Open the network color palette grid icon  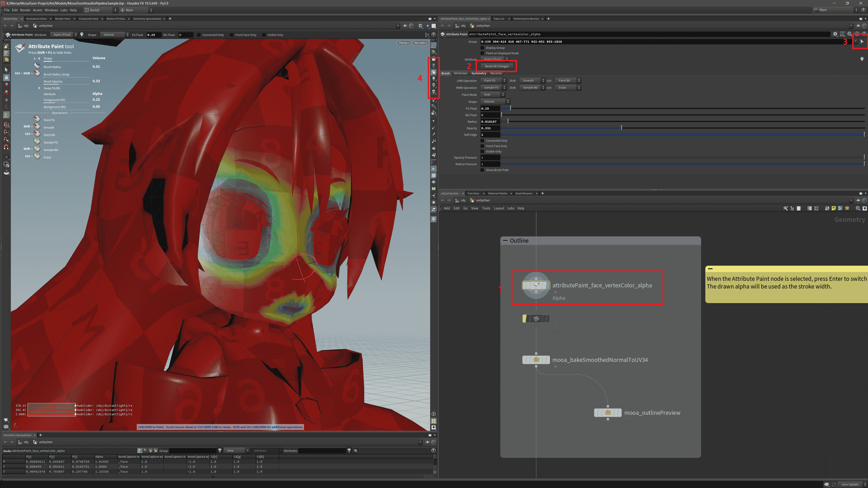tap(809, 208)
